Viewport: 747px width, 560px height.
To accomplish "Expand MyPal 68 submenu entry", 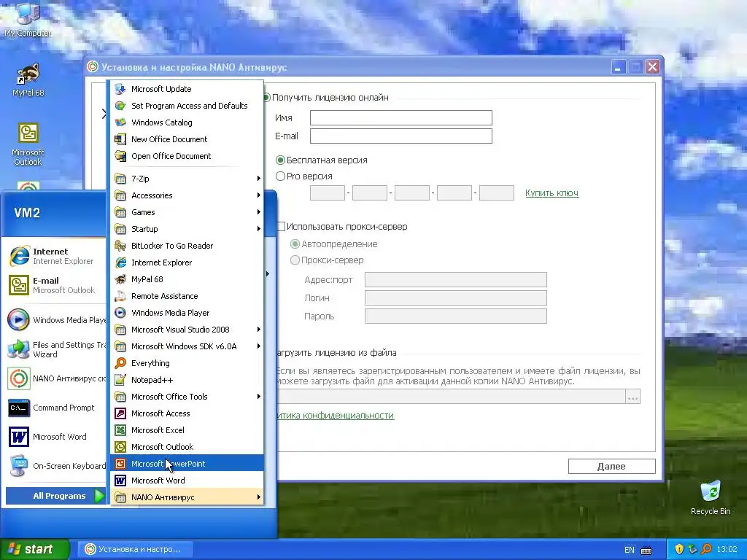I will click(x=187, y=279).
